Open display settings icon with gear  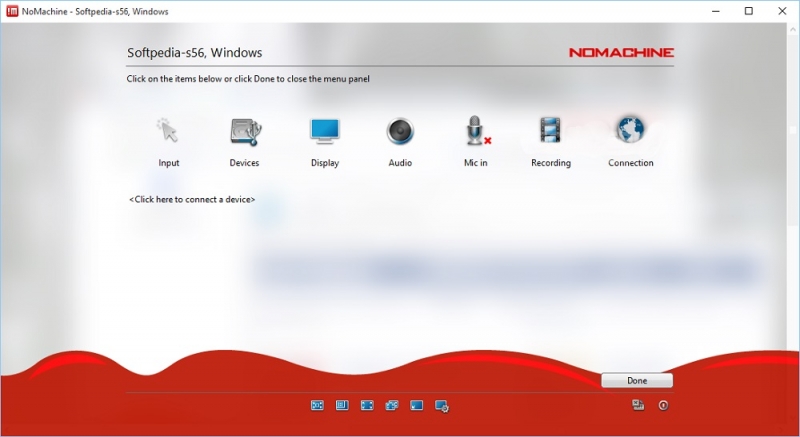(442, 406)
